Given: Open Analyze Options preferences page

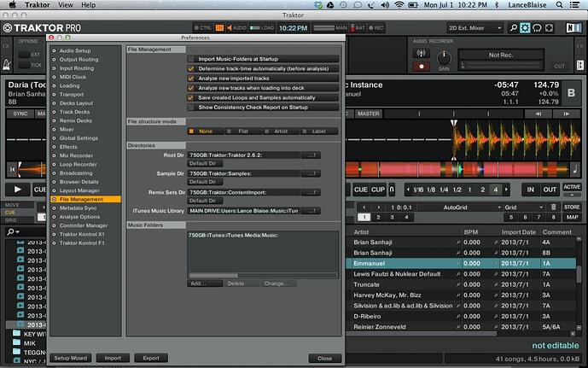Looking at the screenshot, I should [x=79, y=217].
